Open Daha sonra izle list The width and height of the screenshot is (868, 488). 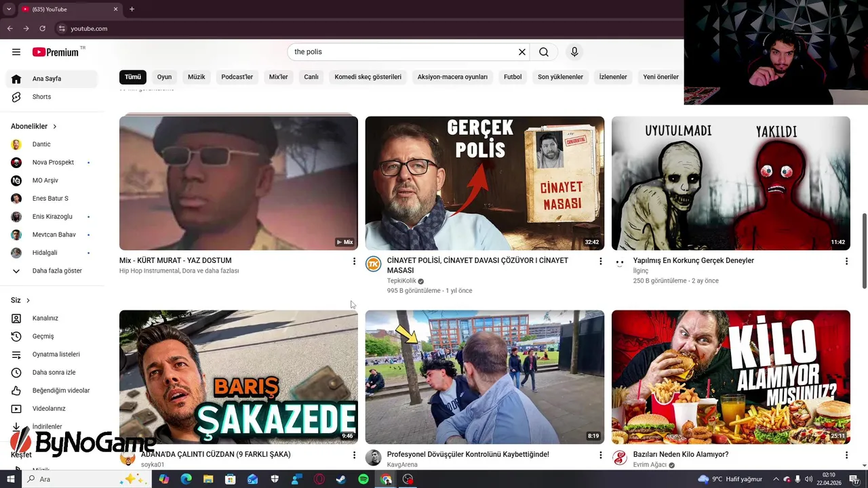point(52,373)
